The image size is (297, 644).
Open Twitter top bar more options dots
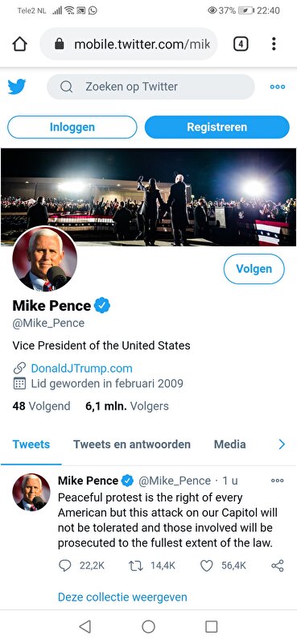(x=278, y=87)
